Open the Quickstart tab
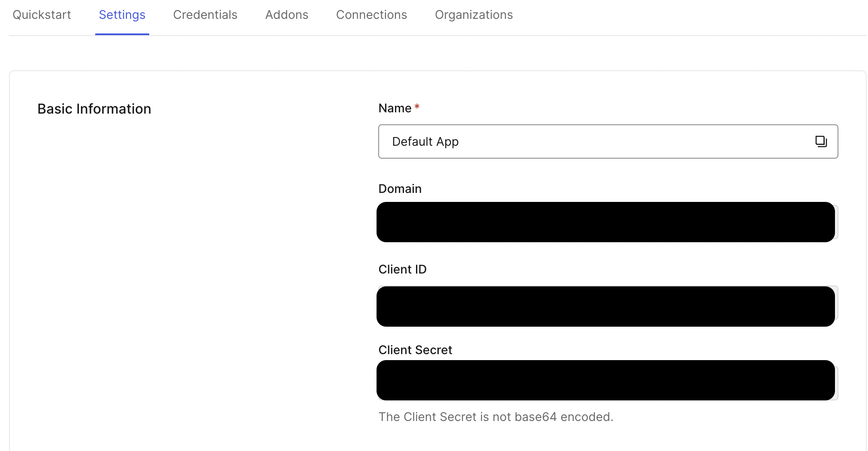Screen dimensions: 868x451 tap(42, 15)
